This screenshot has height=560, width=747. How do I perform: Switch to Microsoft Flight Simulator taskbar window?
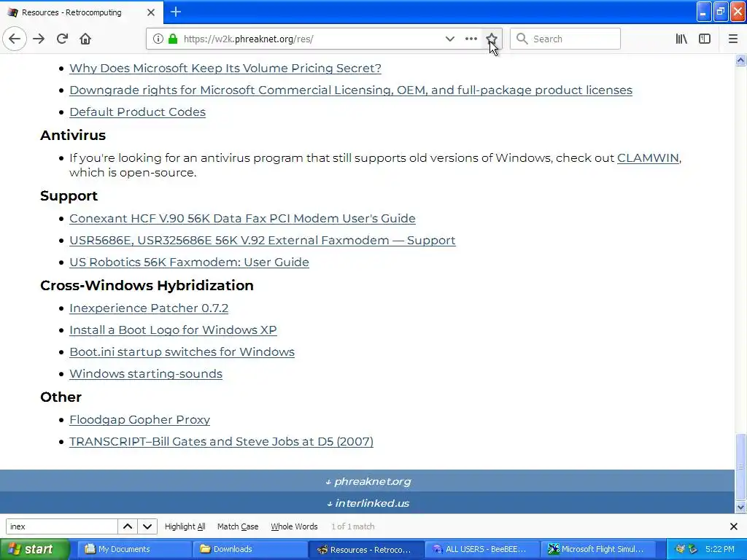pos(597,549)
